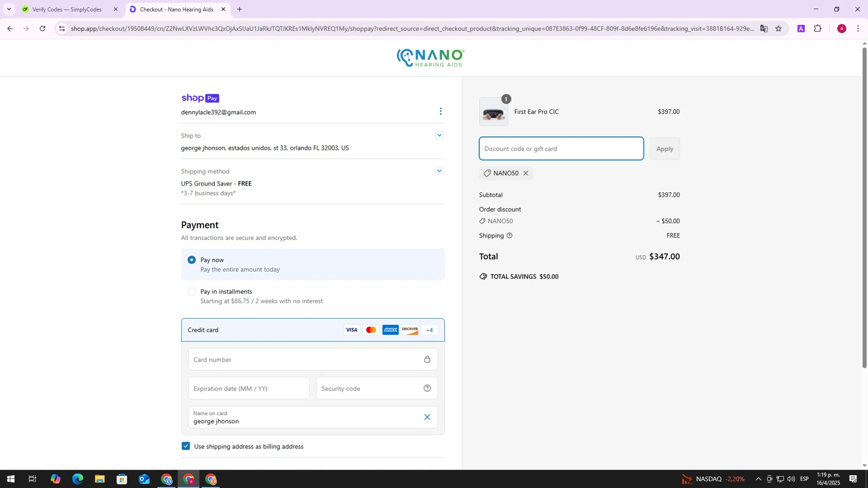Open File Explorer from taskbar
This screenshot has width=868, height=488.
tap(100, 479)
